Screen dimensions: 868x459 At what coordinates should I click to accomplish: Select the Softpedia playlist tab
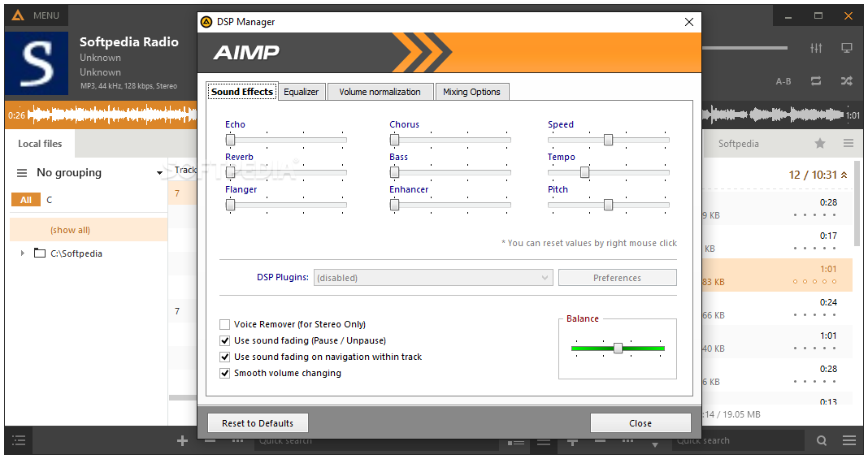point(739,144)
